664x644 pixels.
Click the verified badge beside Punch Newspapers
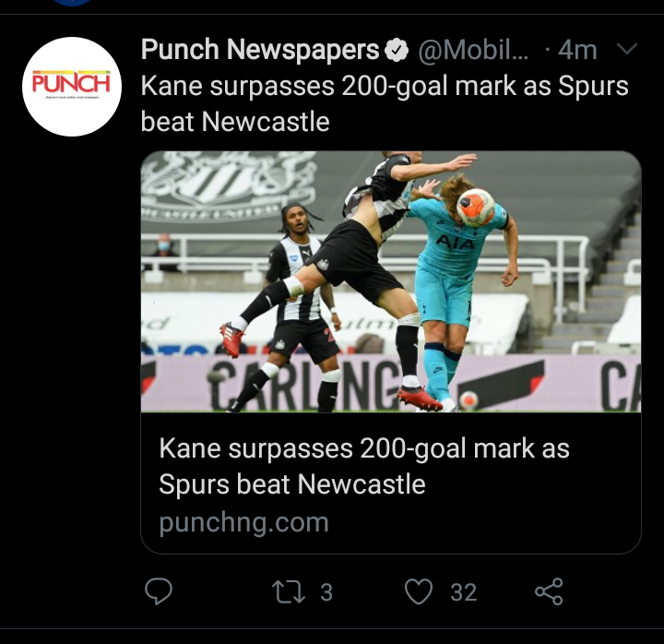pos(397,52)
